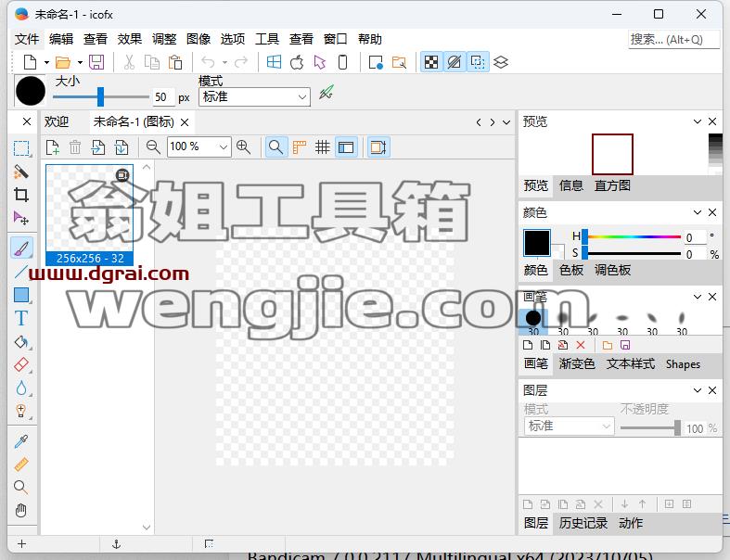The image size is (730, 560).
Task: Select the text tool
Action: 21,318
